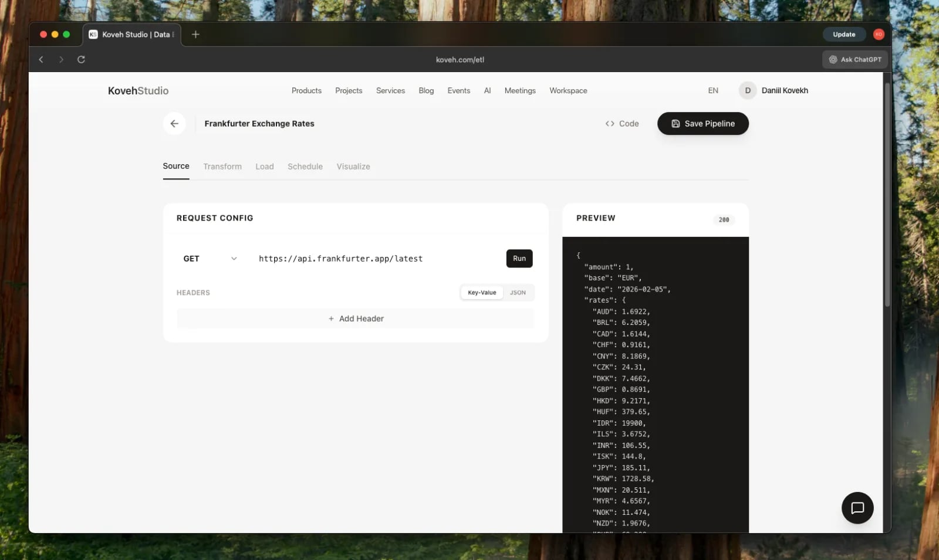
Task: Open the Code view with brackets icon
Action: coord(622,124)
